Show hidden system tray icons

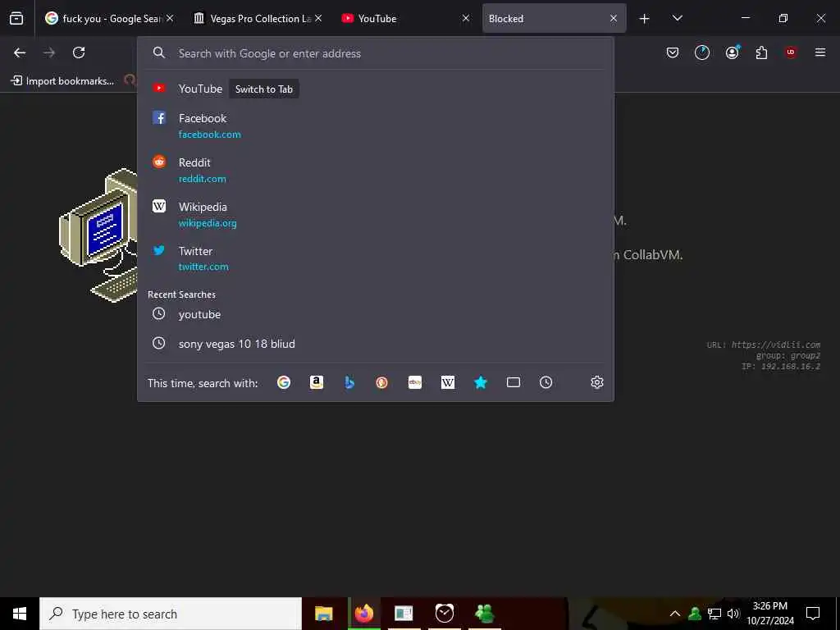click(x=675, y=614)
